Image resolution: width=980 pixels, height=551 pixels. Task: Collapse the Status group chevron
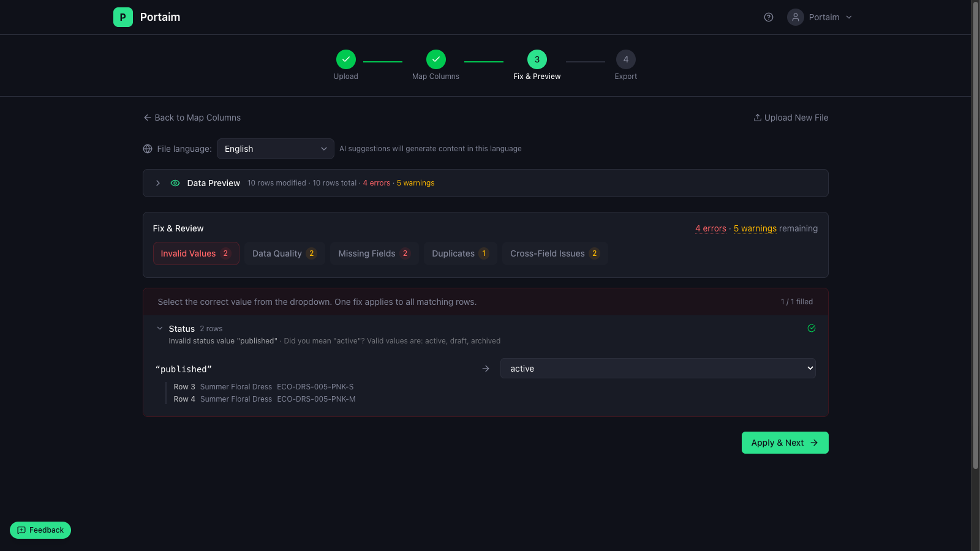tap(160, 329)
